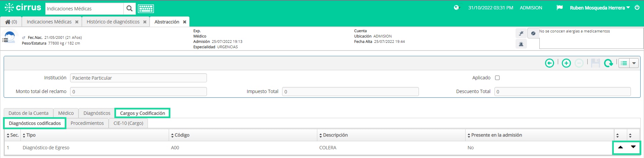Open the Procedimientos sub-tab

point(87,123)
